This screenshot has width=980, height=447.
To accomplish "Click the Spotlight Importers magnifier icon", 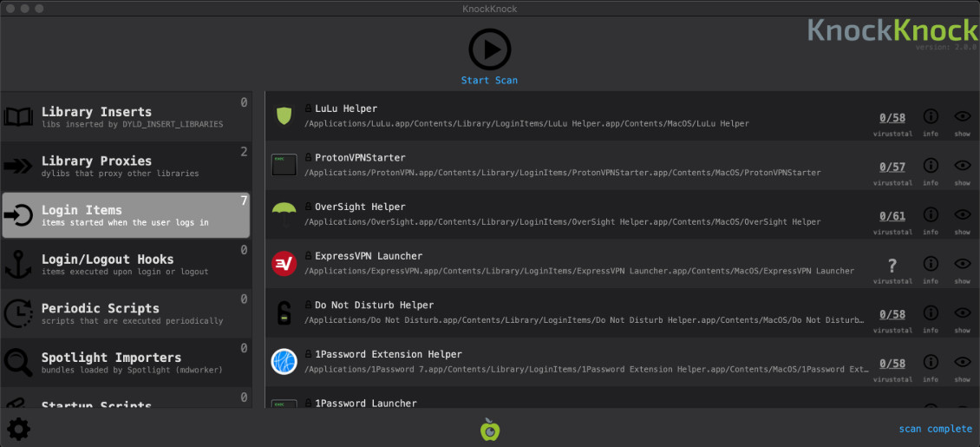I will (x=18, y=363).
